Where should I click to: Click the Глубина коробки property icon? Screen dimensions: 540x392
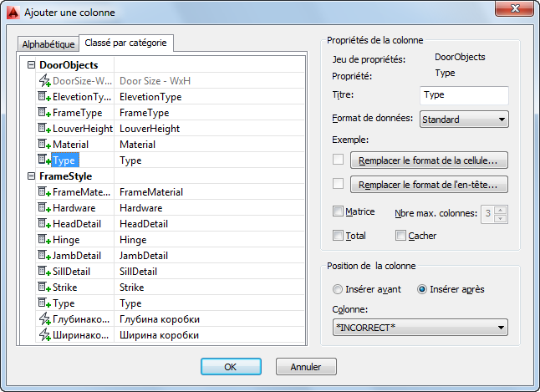point(44,319)
